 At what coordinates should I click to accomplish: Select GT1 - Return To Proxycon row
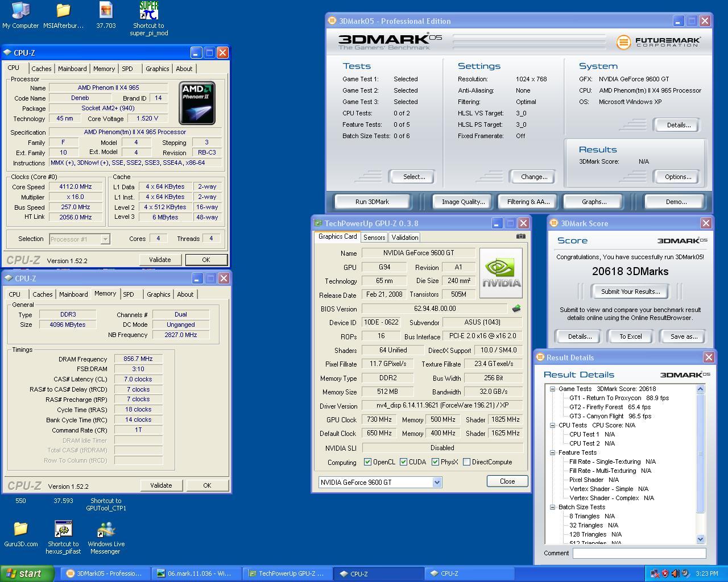[x=619, y=398]
